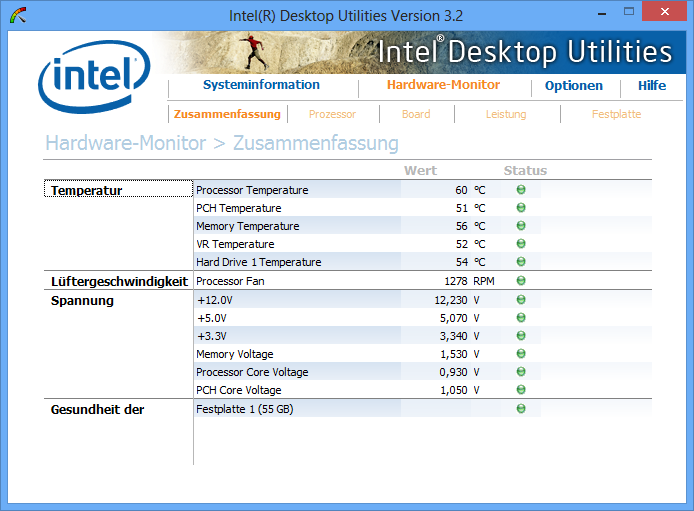Viewport: 694px width, 511px height.
Task: Click the Processor Fan status indicator
Action: coord(521,280)
